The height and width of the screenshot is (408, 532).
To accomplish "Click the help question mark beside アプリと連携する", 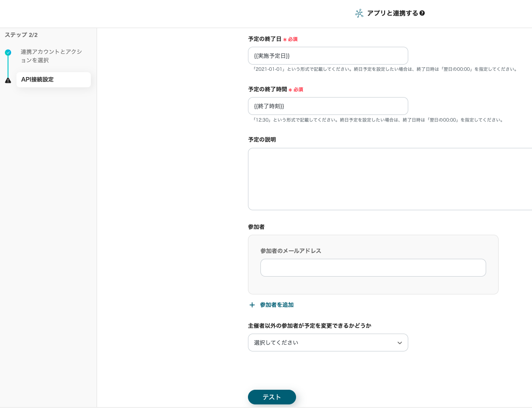I will pyautogui.click(x=422, y=13).
